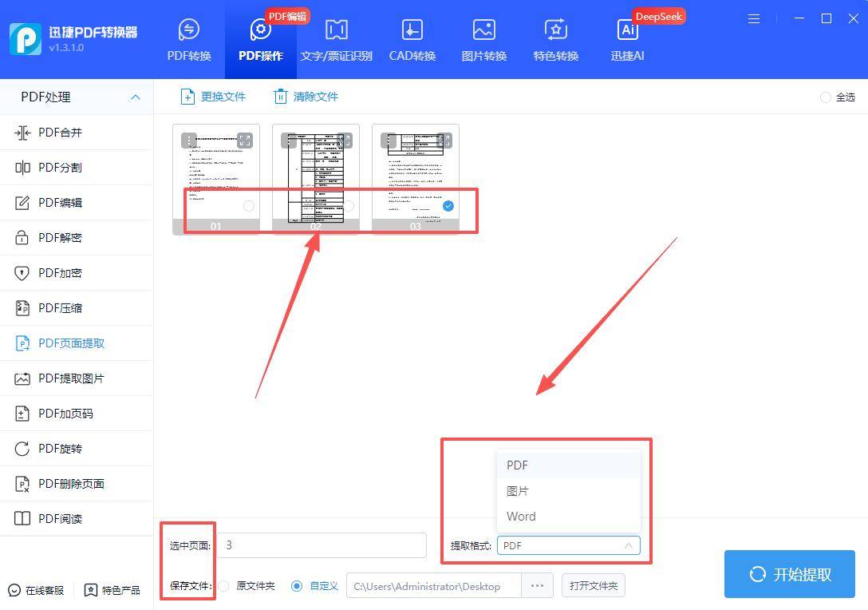Launch the 迅捷AI feature
Image resolution: width=868 pixels, height=610 pixels.
pos(626,38)
